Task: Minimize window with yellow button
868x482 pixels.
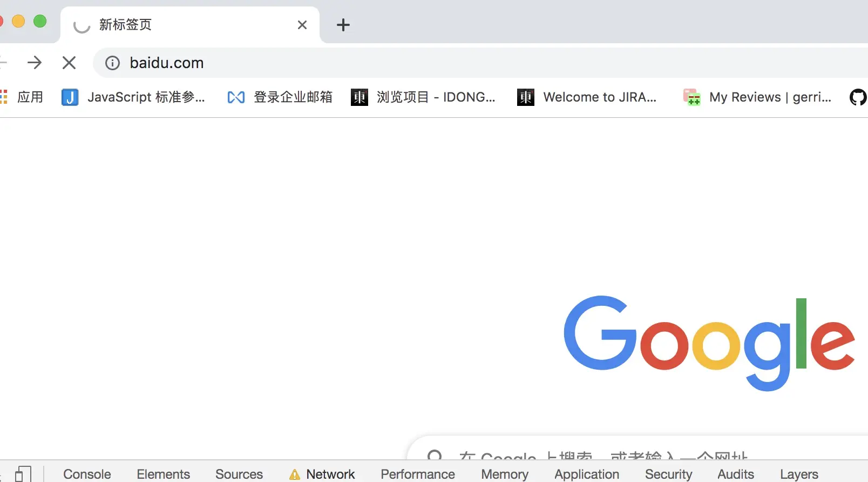Action: pos(18,21)
